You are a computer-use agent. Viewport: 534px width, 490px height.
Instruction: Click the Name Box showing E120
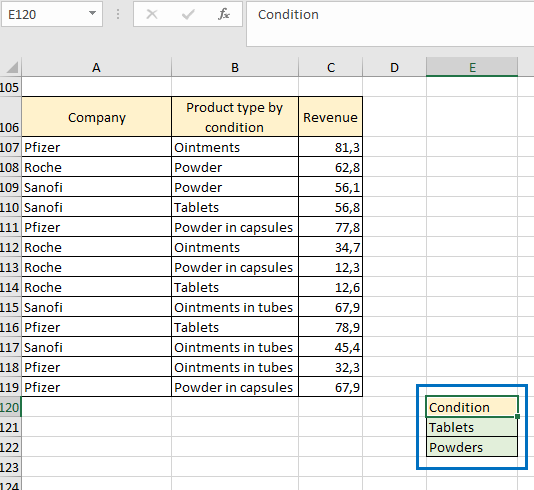click(x=52, y=14)
